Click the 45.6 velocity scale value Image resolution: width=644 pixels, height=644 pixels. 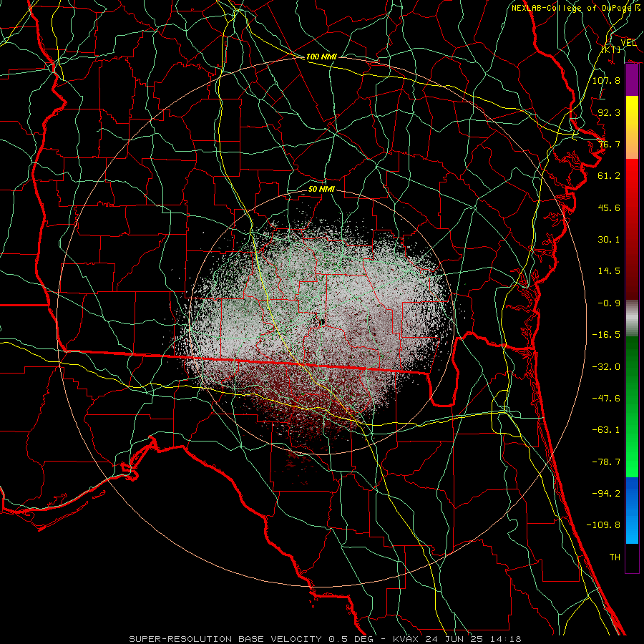tap(609, 208)
